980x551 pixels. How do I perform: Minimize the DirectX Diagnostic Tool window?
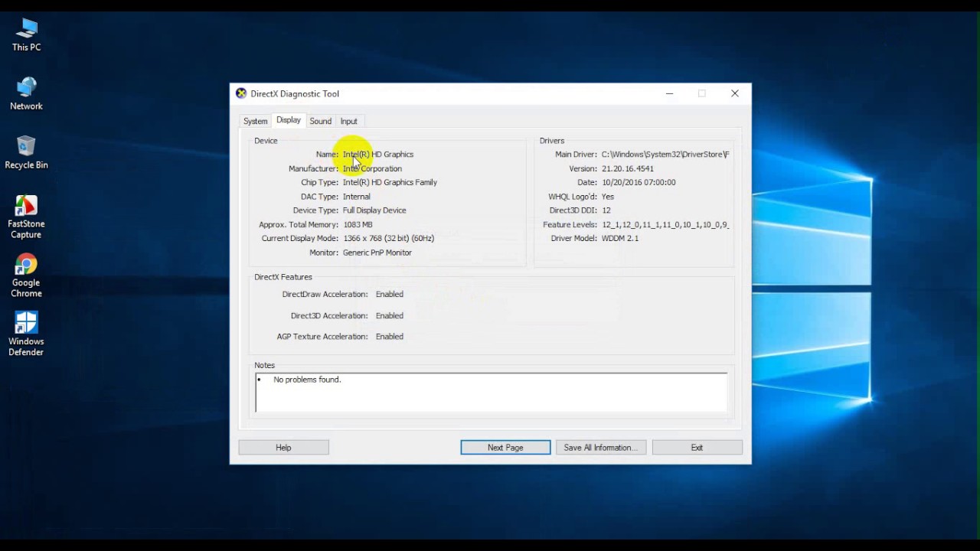(x=669, y=93)
